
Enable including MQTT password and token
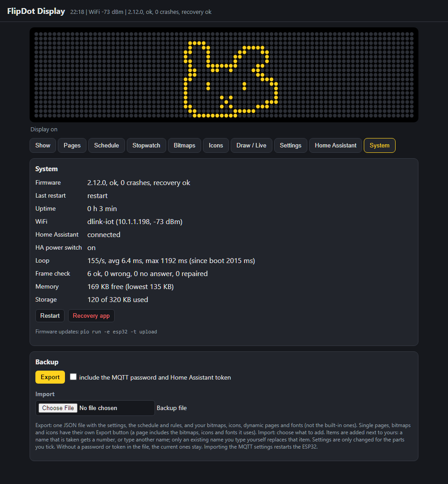click(x=73, y=377)
